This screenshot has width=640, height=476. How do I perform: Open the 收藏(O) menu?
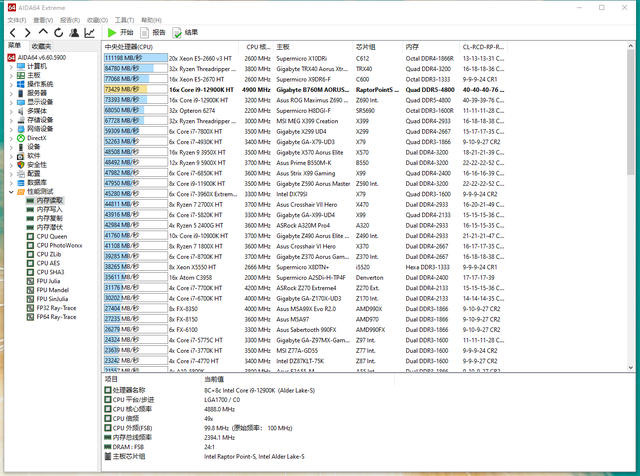tap(97, 20)
